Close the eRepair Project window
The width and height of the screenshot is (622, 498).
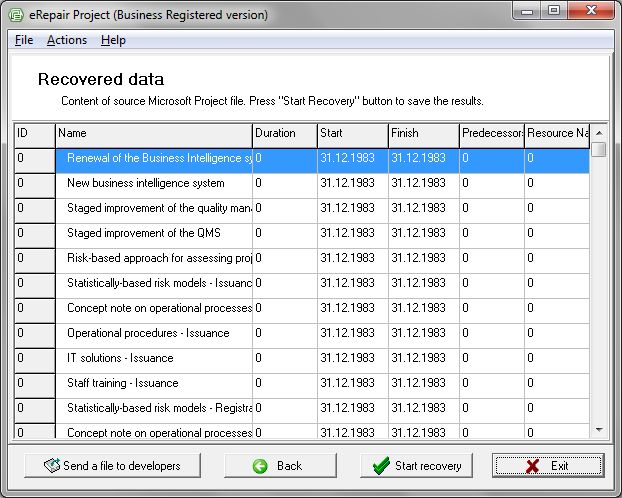[591, 10]
